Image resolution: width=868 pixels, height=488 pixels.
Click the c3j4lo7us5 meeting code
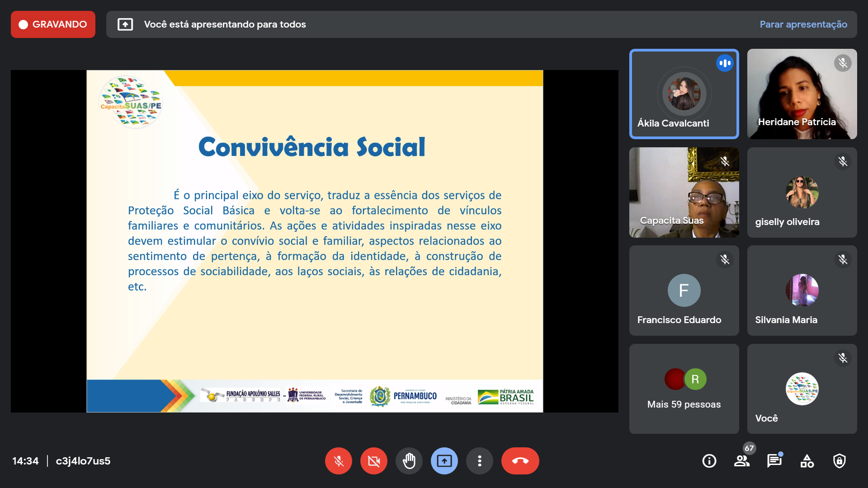pyautogui.click(x=83, y=461)
